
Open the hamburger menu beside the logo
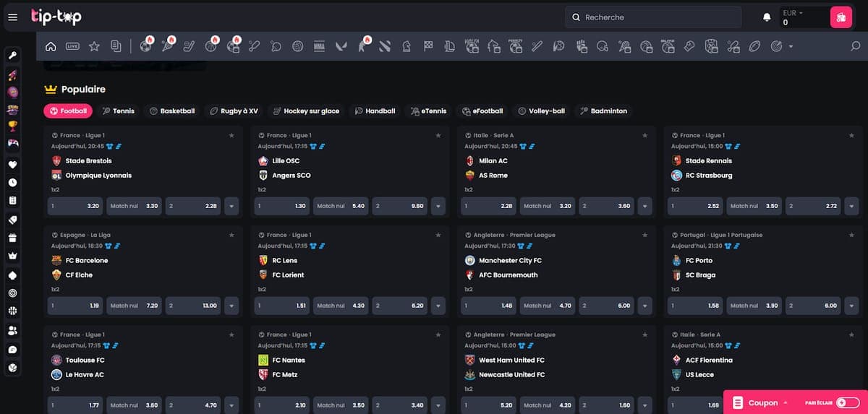[x=12, y=17]
